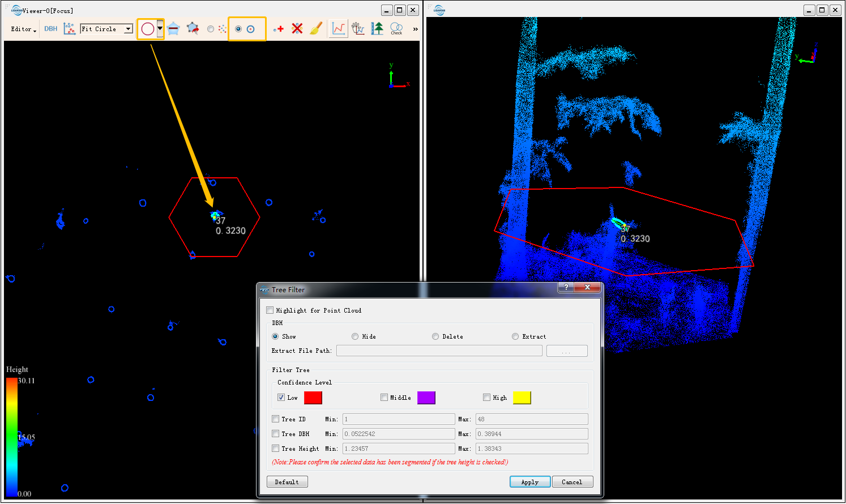The height and width of the screenshot is (504, 846).
Task: Click the Tree ID Min field
Action: pyautogui.click(x=399, y=419)
